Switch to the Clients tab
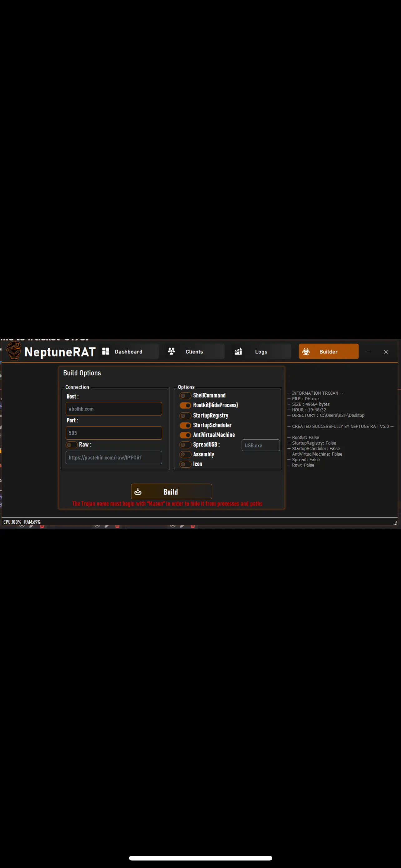The image size is (401, 868). click(195, 352)
